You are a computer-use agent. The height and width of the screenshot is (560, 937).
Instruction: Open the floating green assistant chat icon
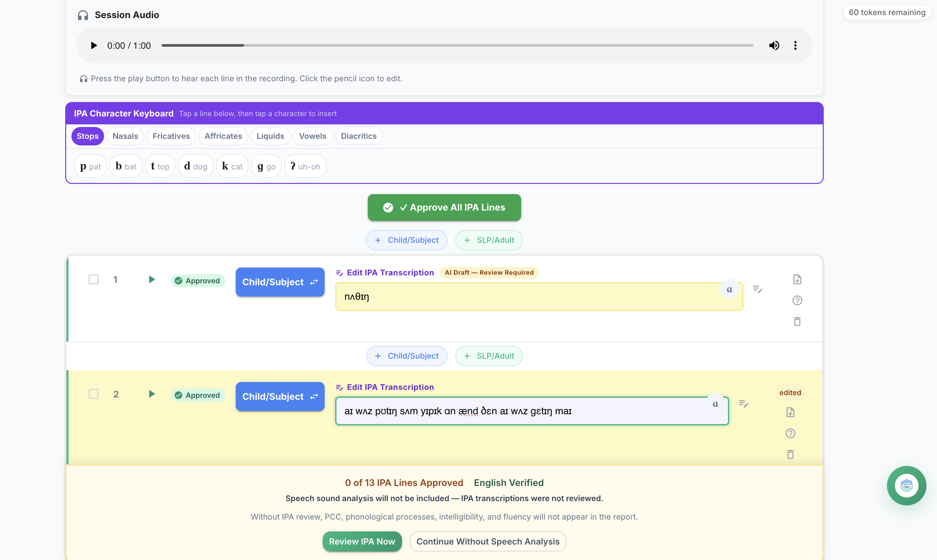pyautogui.click(x=906, y=485)
